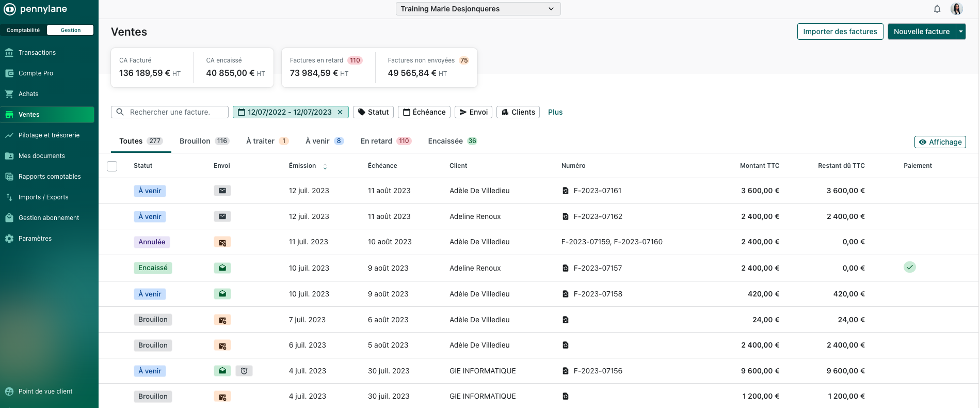The width and height of the screenshot is (980, 408).
Task: Select the Brouillon tab
Action: (x=204, y=141)
